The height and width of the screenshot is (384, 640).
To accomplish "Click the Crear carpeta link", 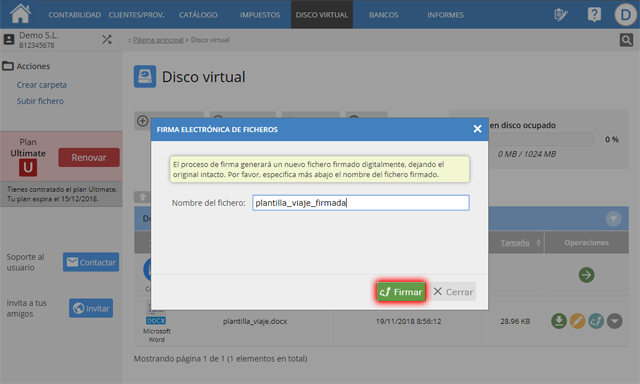I will point(42,85).
